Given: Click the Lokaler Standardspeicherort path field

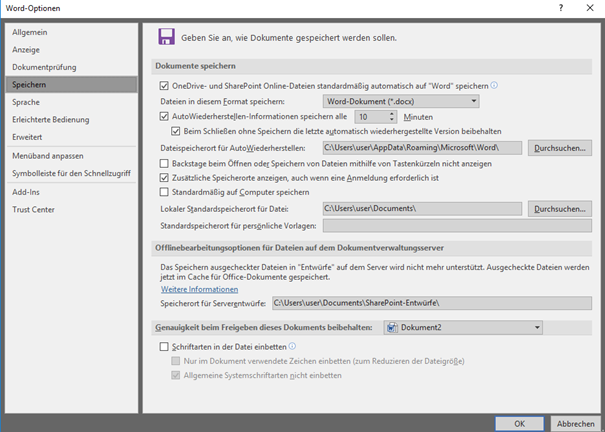Looking at the screenshot, I should coord(421,209).
